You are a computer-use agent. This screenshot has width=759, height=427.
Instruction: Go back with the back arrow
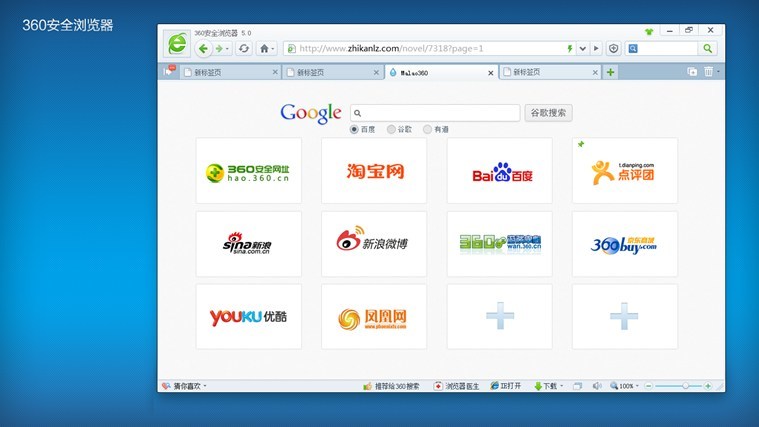tap(203, 48)
